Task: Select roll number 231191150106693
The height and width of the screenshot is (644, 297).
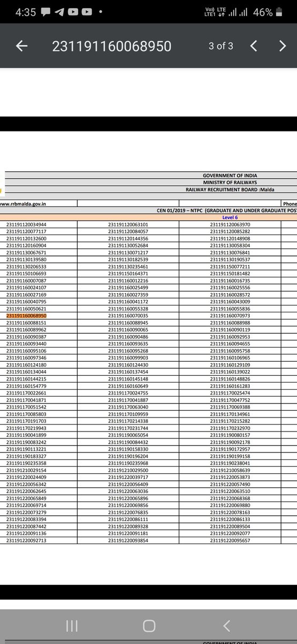Action: pyautogui.click(x=26, y=274)
